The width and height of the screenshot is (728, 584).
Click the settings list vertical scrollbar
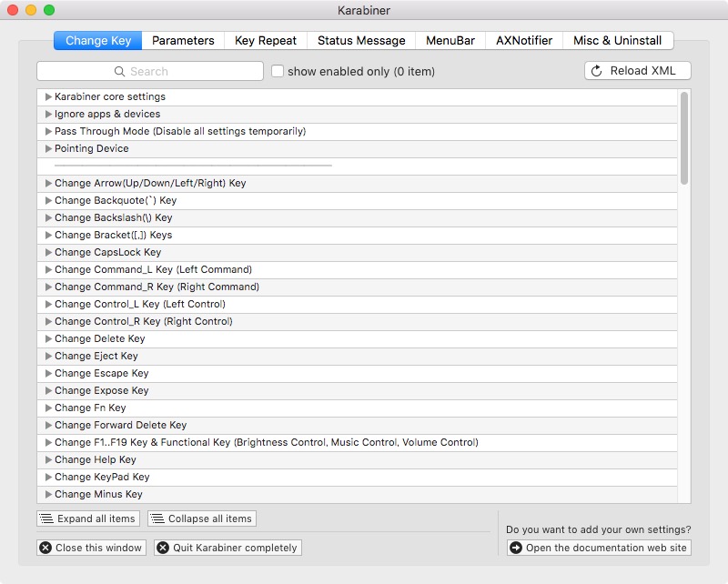(x=683, y=136)
